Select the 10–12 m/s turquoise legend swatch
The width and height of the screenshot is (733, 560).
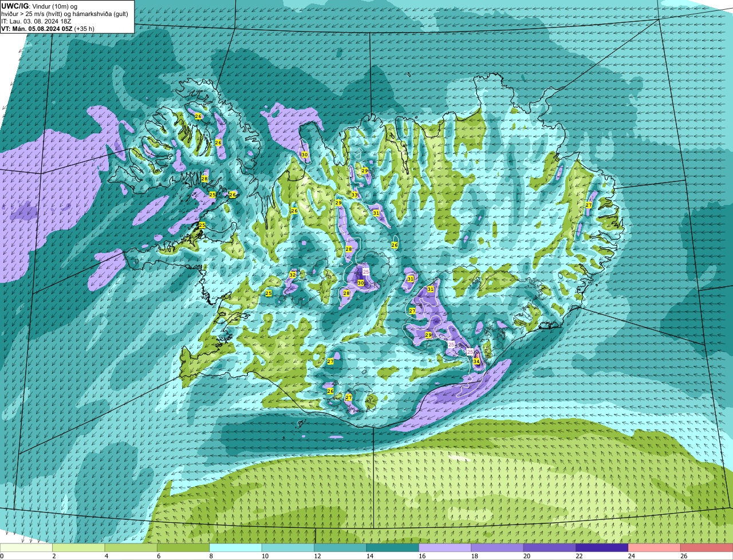click(288, 547)
